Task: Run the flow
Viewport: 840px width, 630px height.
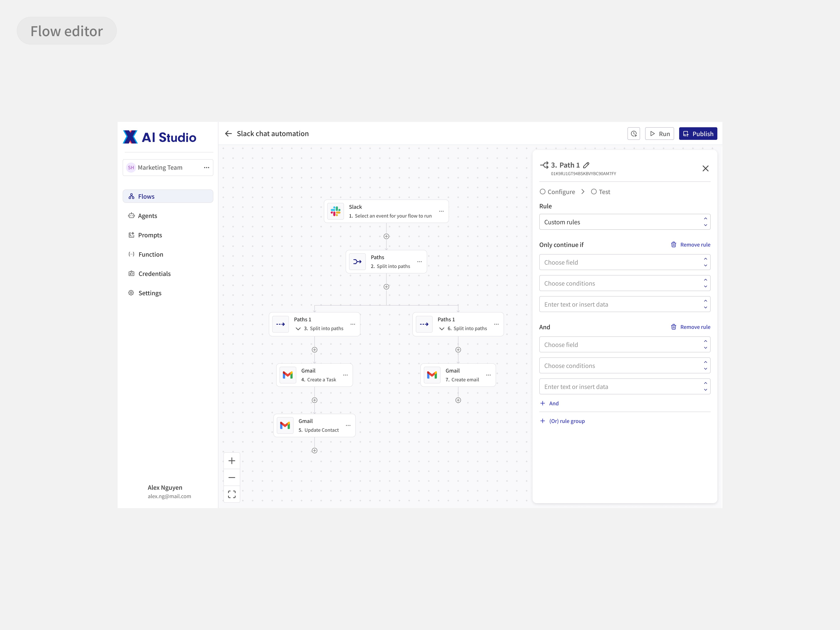Action: pyautogui.click(x=659, y=134)
